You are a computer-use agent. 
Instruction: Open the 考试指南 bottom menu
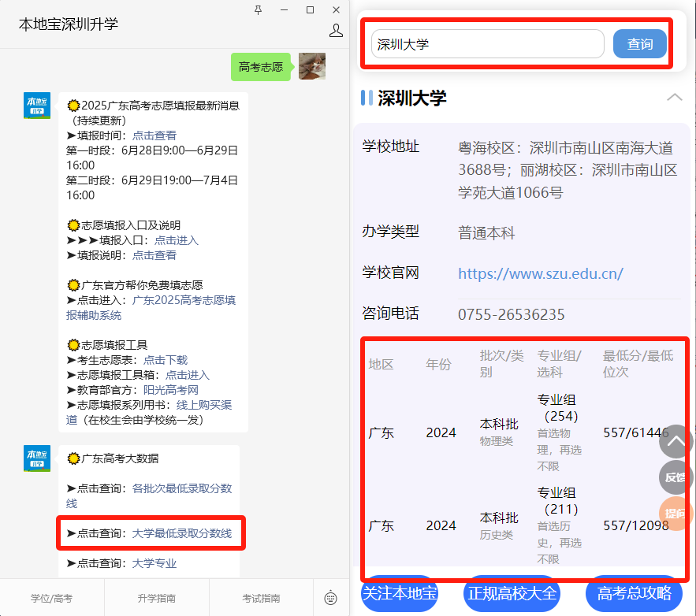[261, 598]
